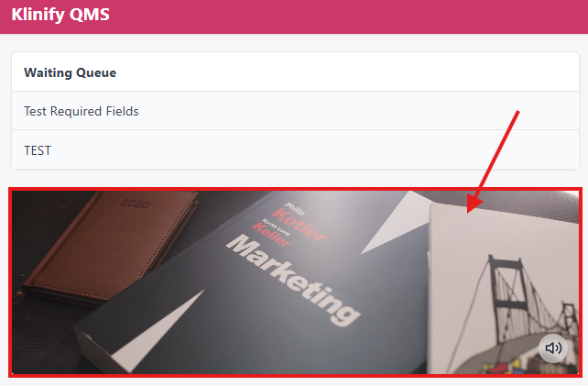Mute the video with the speaker icon
Image resolution: width=588 pixels, height=386 pixels.
(553, 348)
